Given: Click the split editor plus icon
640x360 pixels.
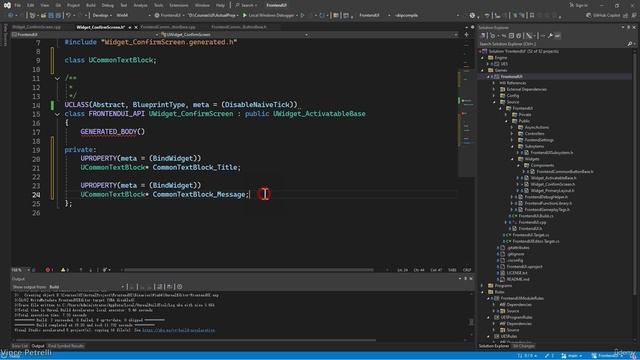Looking at the screenshot, I should point(467,35).
